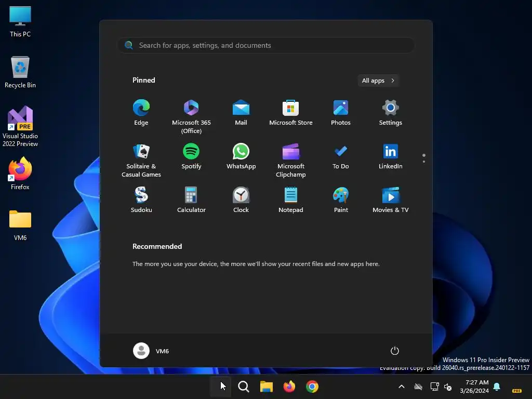This screenshot has height=399, width=532.
Task: Click the All apps button
Action: (378, 81)
